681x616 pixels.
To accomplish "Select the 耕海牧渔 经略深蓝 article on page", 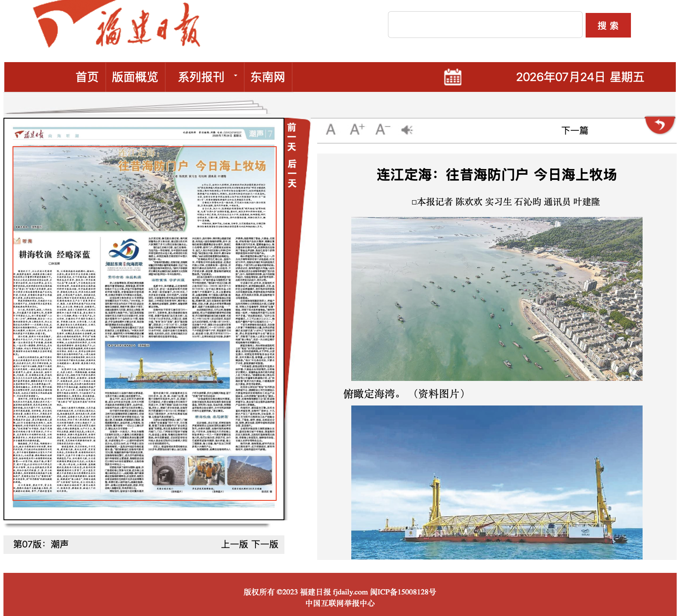I will click(x=55, y=255).
